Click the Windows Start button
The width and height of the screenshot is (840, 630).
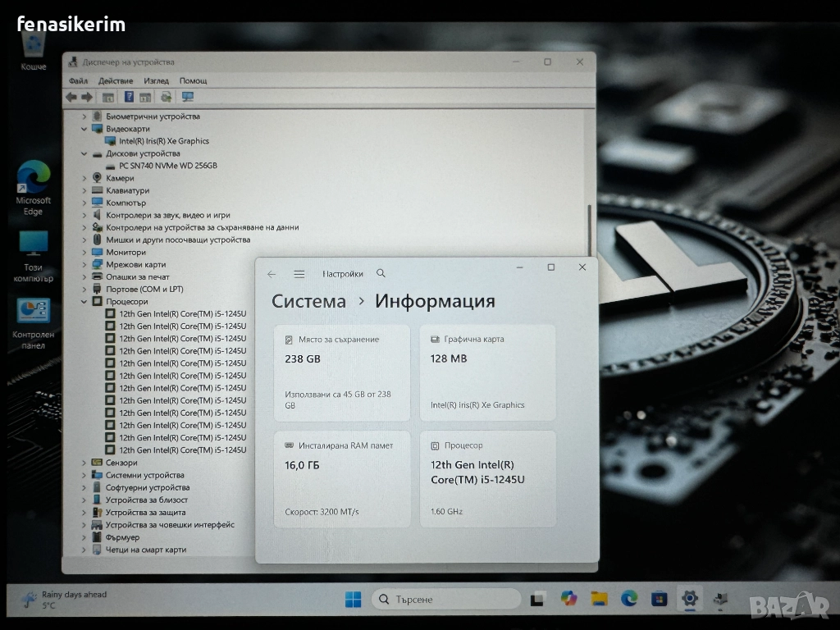tap(353, 600)
